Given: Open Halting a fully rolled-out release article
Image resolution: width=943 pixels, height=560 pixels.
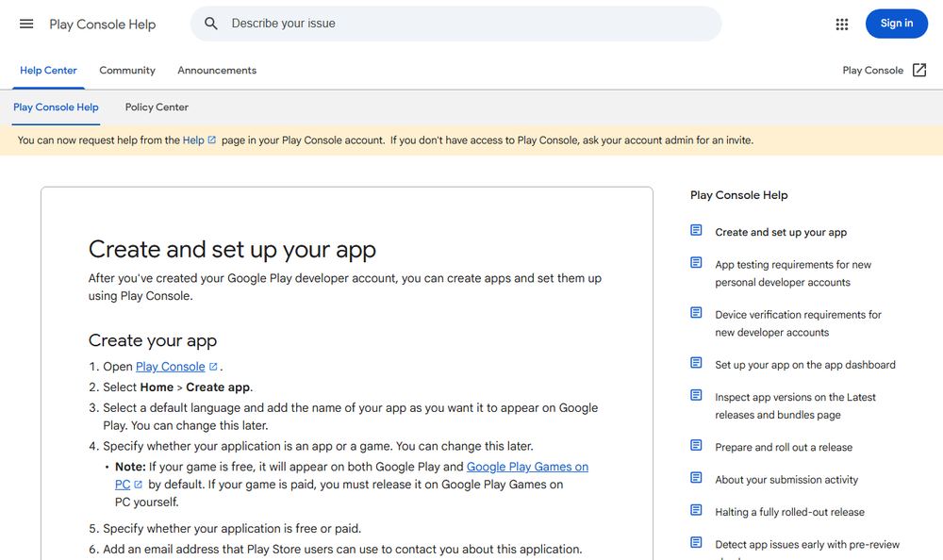Looking at the screenshot, I should pyautogui.click(x=789, y=513).
